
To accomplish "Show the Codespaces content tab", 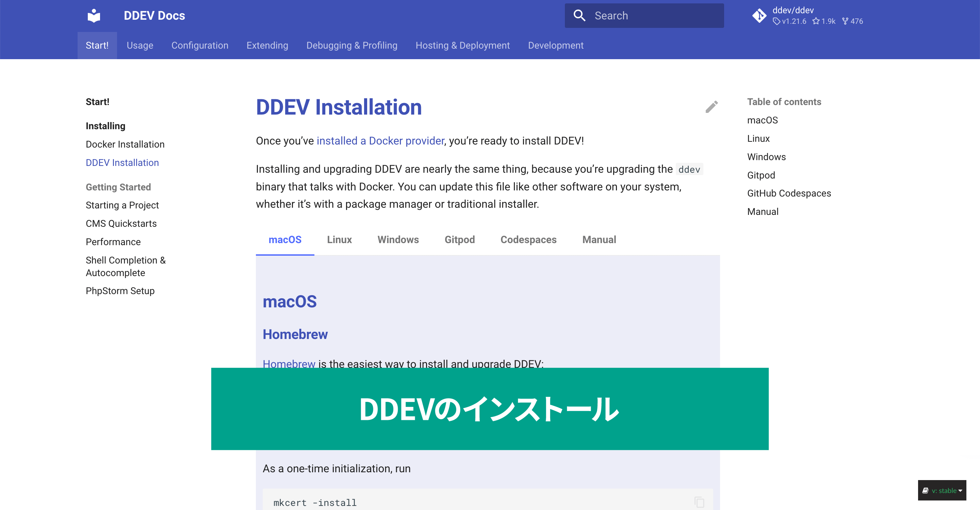I will [x=528, y=240].
